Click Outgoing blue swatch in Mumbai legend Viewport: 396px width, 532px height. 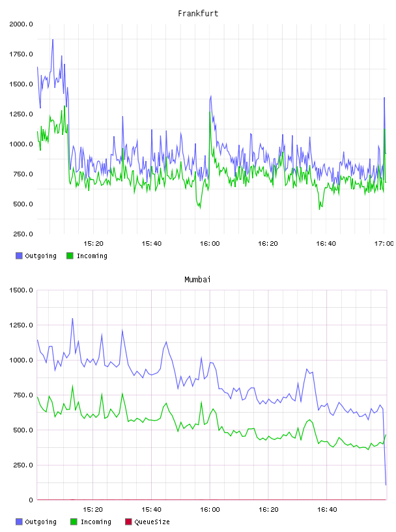tap(19, 522)
